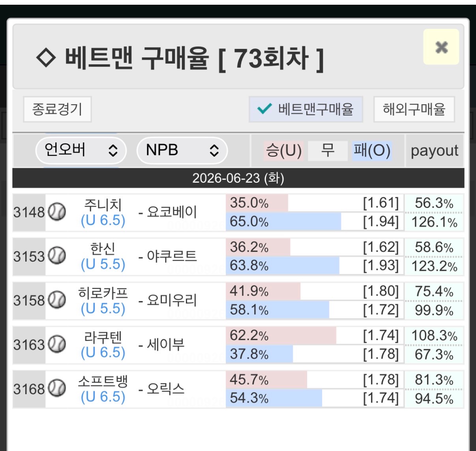Open the NPB league dropdown
Screen dimensions: 476x451
tap(182, 150)
